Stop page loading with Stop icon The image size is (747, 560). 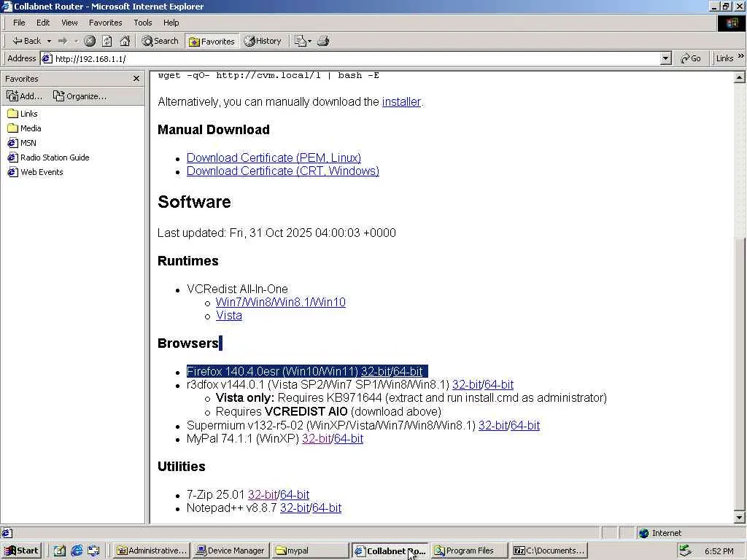coord(90,41)
